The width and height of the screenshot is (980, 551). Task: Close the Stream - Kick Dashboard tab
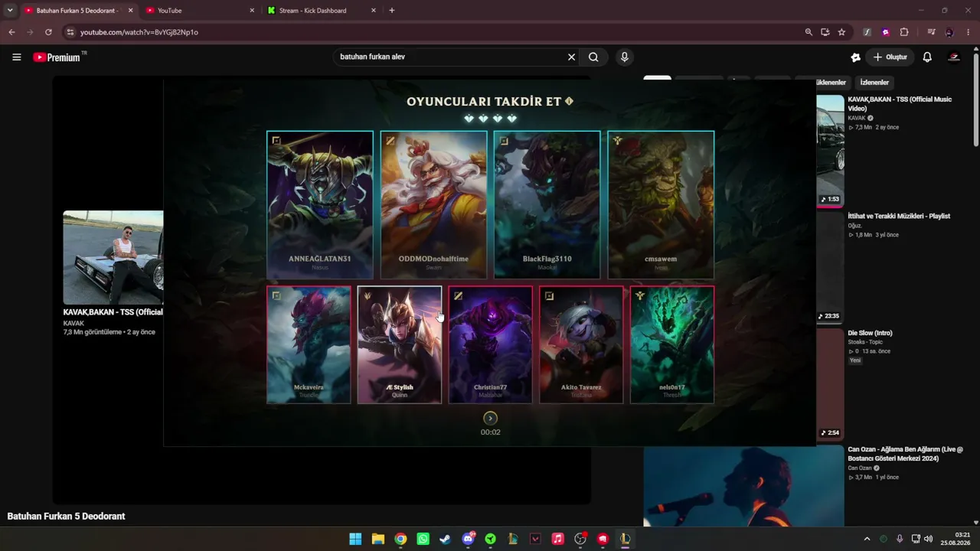(374, 11)
